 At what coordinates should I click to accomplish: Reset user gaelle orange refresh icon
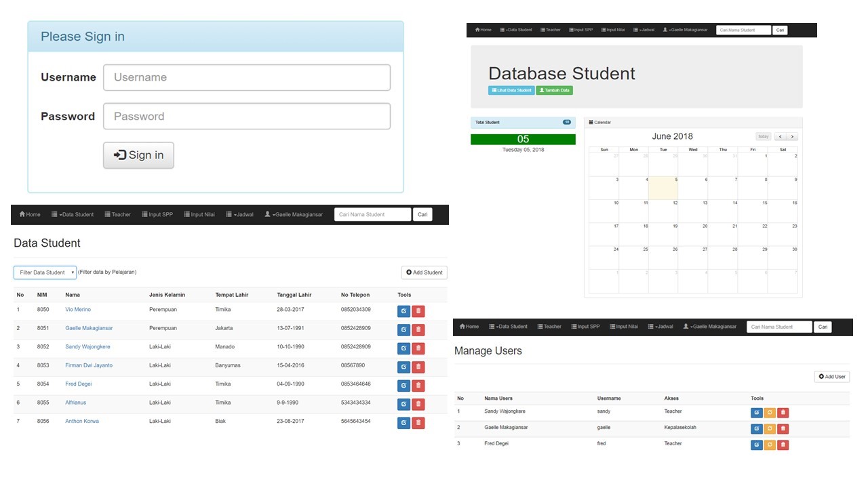pos(770,429)
